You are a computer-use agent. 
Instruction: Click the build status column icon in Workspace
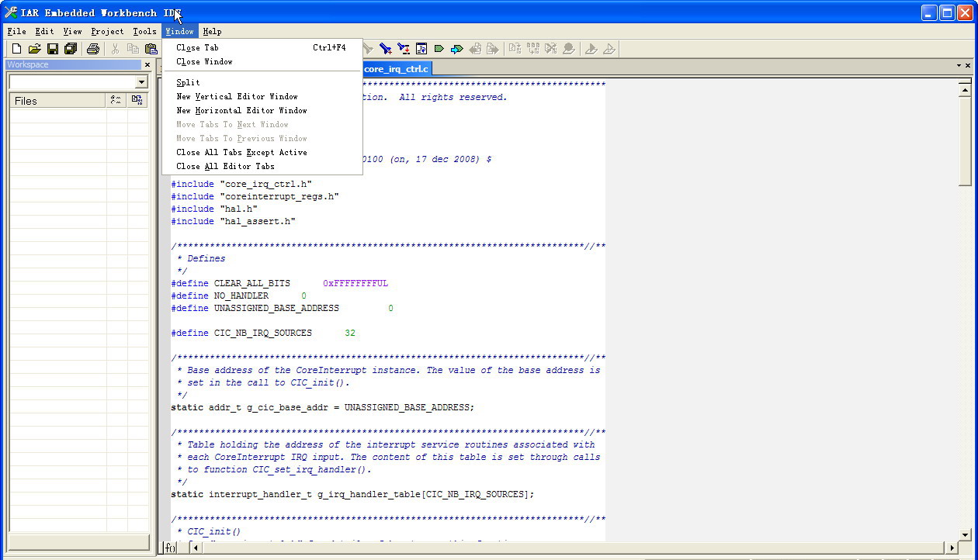point(116,100)
